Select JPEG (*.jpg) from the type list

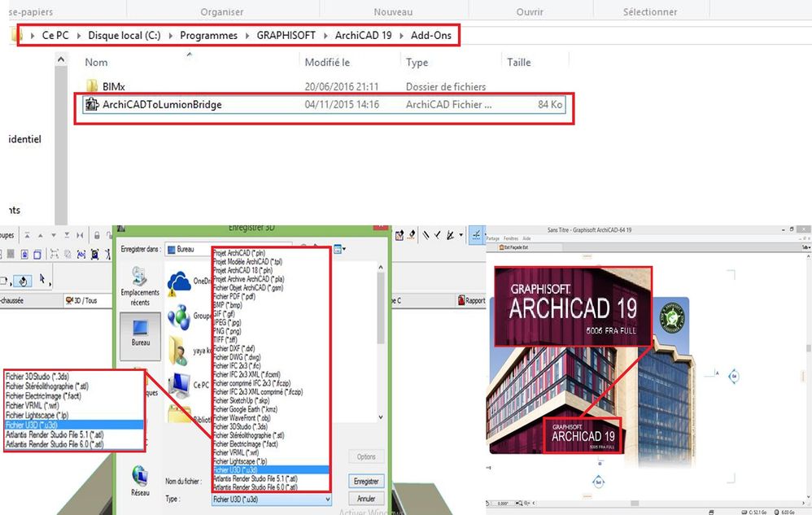pyautogui.click(x=227, y=322)
